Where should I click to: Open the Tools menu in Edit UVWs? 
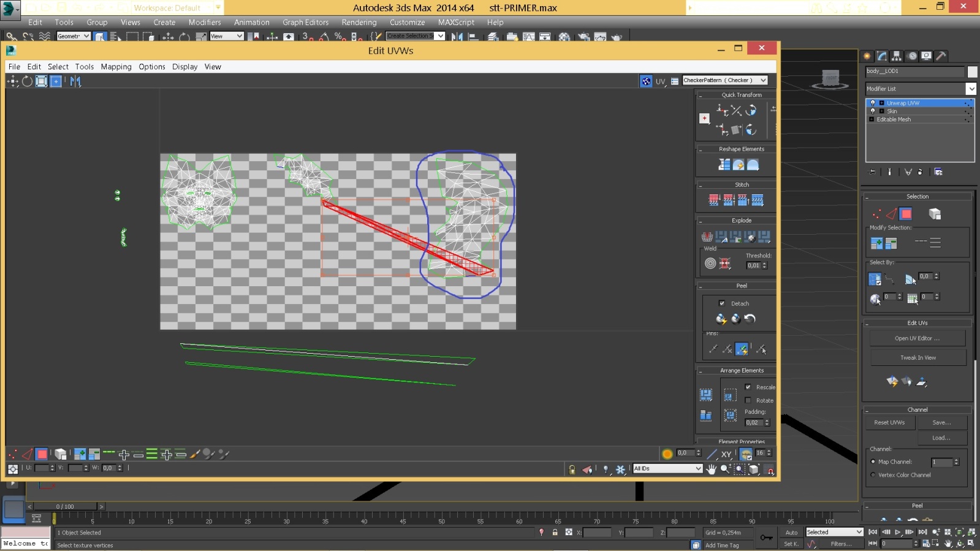[x=85, y=67]
